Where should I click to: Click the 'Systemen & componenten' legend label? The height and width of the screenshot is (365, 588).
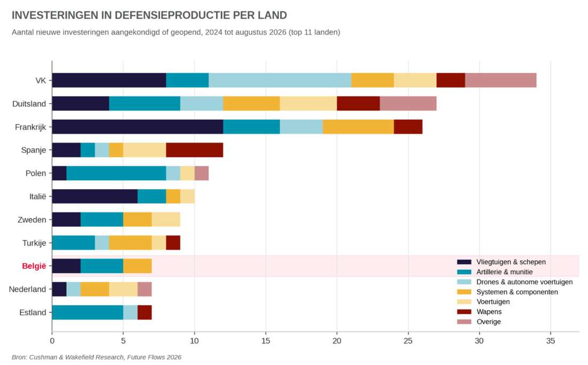tap(517, 292)
